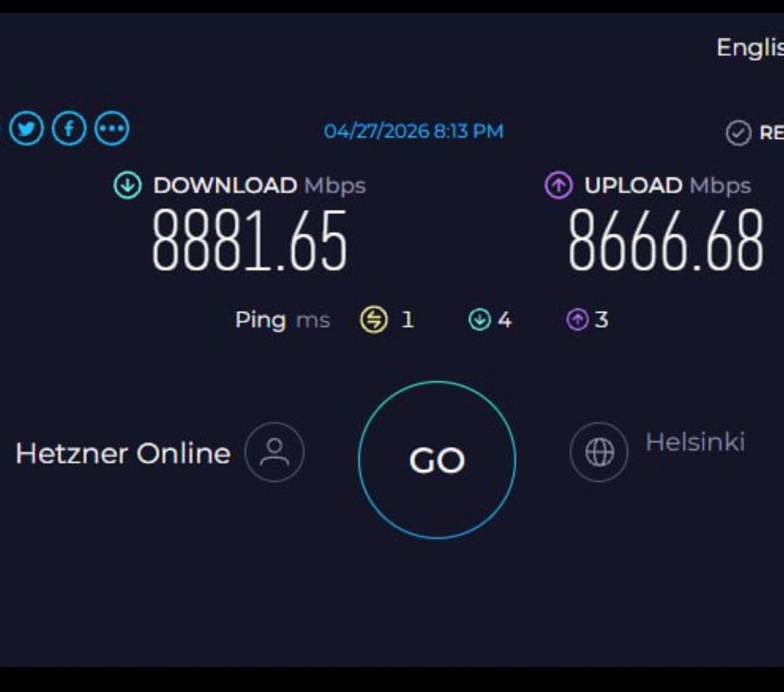
Task: Click the DOWNLOAD Mbps heading
Action: [259, 186]
